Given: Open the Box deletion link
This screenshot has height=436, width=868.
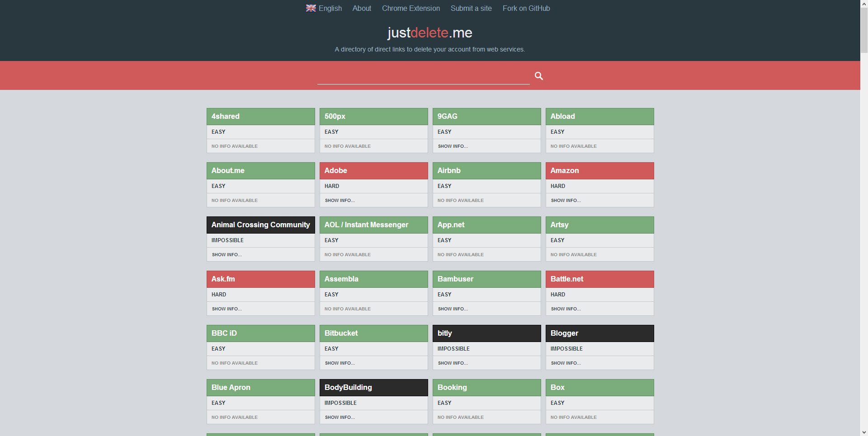Looking at the screenshot, I should click(x=600, y=388).
